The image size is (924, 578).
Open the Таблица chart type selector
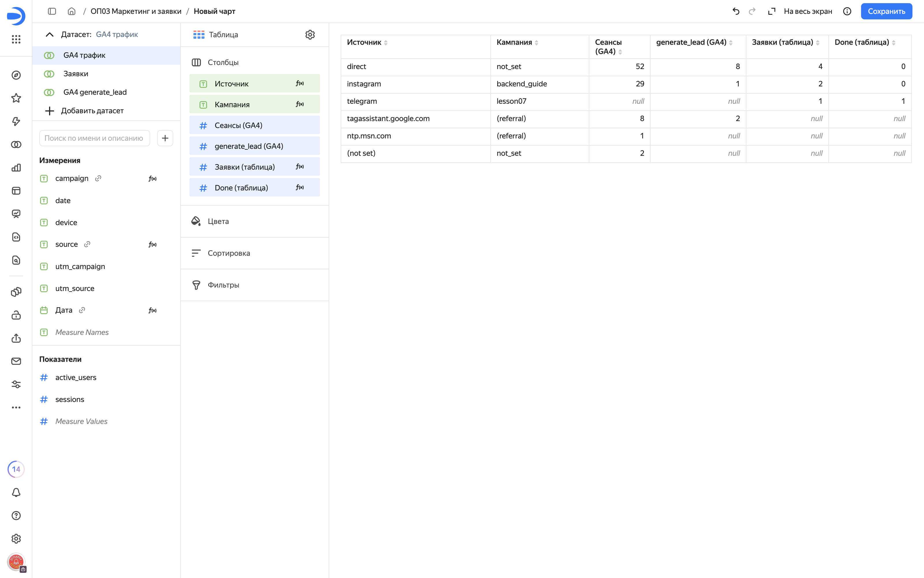point(216,35)
